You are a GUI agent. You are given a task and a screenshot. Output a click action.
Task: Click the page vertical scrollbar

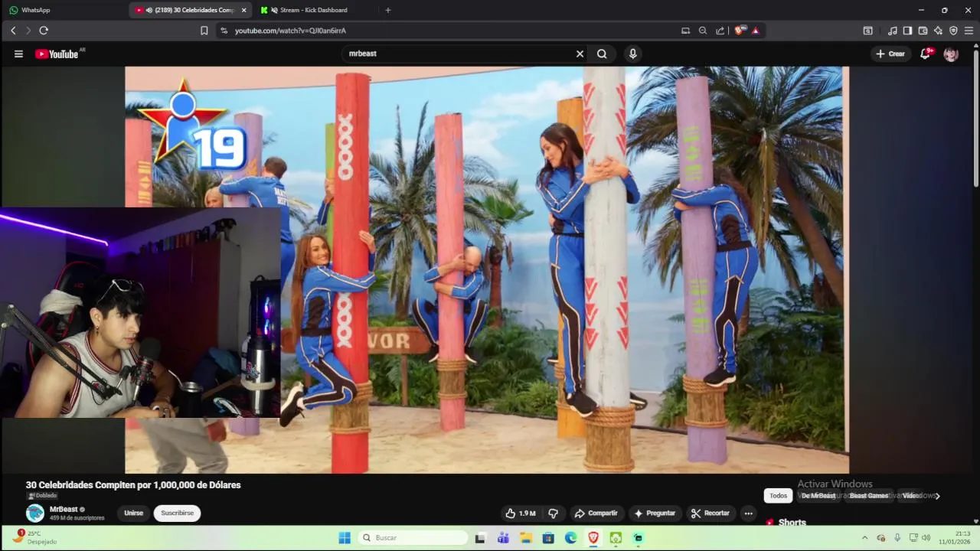[976, 117]
